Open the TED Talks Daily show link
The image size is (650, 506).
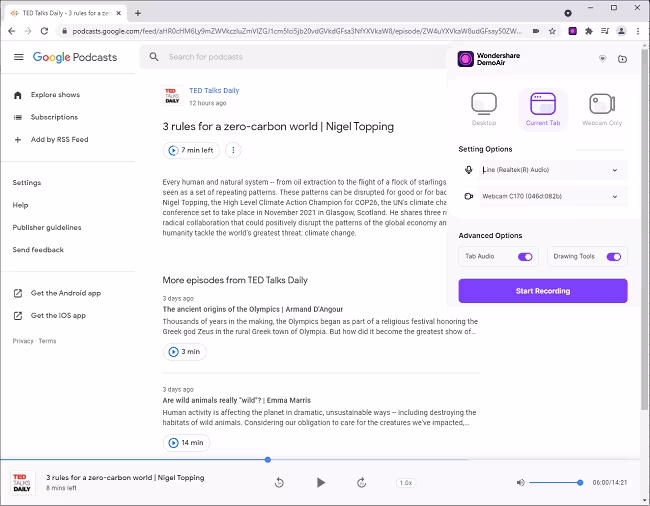[x=214, y=91]
